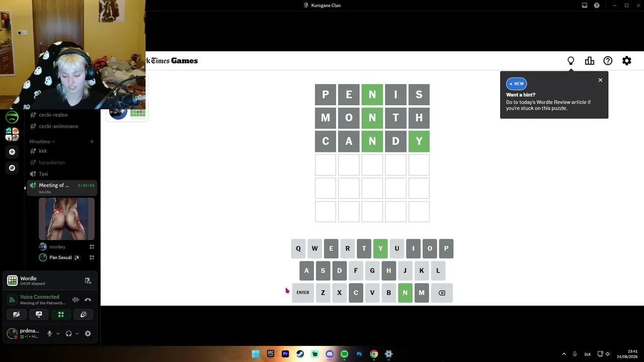Viewport: 644px width, 362px height.
Task: Add a server in Discord sidebar
Action: coord(12,152)
